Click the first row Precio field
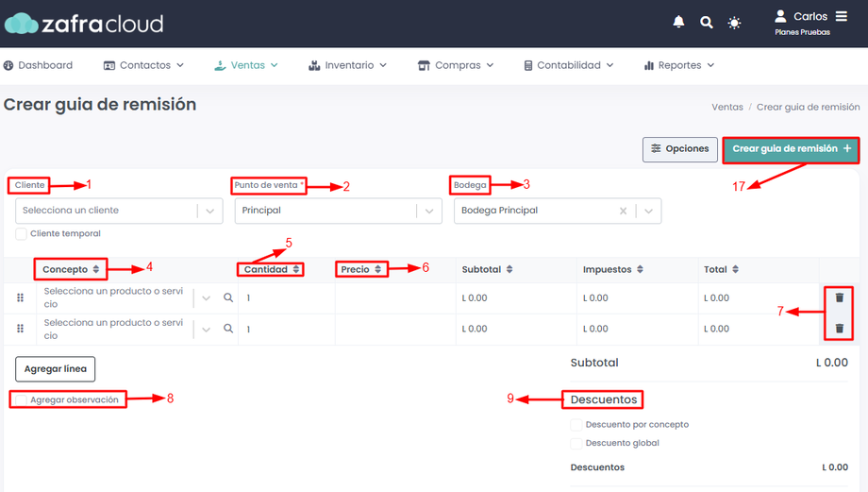The width and height of the screenshot is (868, 492). tap(395, 297)
